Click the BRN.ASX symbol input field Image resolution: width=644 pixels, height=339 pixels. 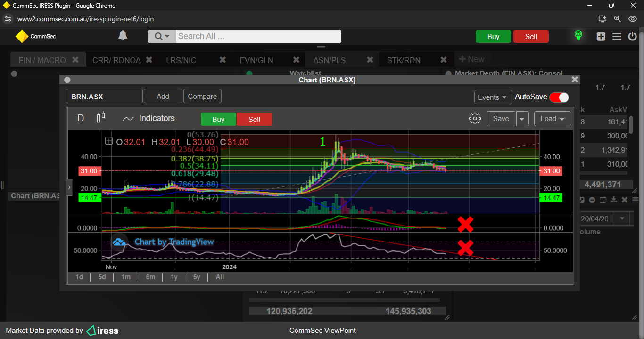tap(104, 97)
